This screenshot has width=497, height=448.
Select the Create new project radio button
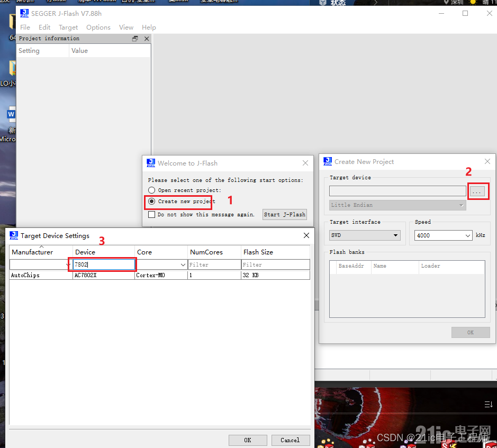(x=151, y=201)
